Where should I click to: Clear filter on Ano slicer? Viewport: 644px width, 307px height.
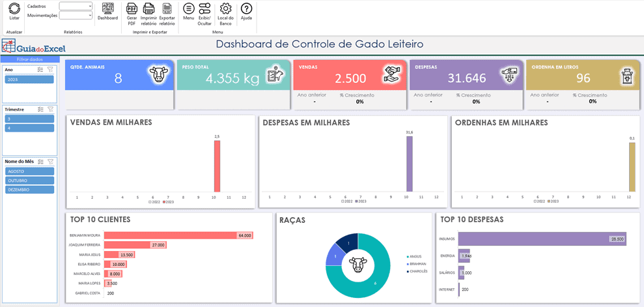(x=50, y=70)
